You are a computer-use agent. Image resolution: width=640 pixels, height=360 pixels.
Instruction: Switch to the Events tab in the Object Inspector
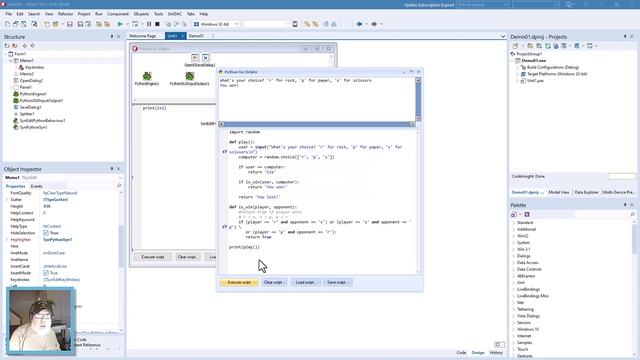point(36,186)
